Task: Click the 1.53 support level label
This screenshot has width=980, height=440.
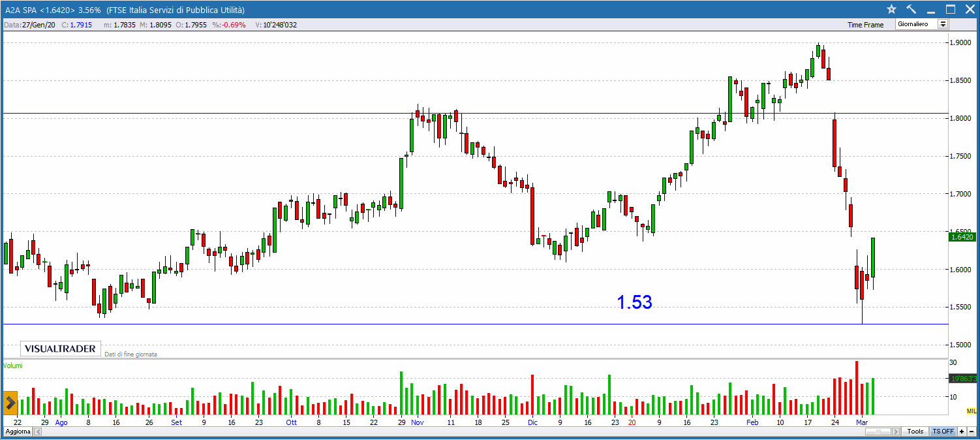Action: pyautogui.click(x=634, y=302)
